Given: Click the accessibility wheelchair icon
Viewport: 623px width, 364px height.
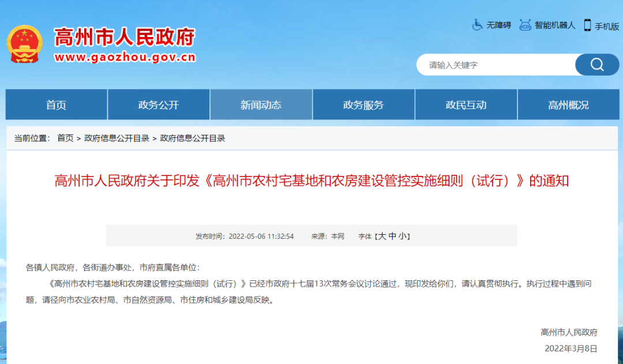Looking at the screenshot, I should (477, 25).
